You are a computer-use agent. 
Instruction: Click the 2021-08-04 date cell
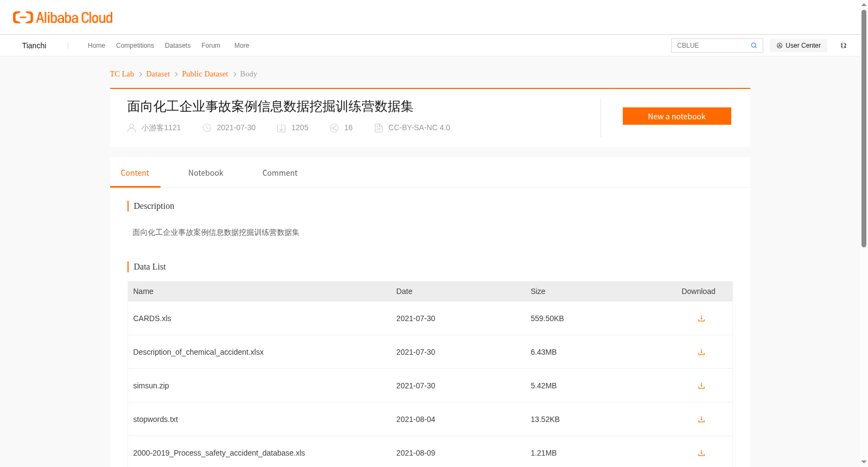coord(416,419)
